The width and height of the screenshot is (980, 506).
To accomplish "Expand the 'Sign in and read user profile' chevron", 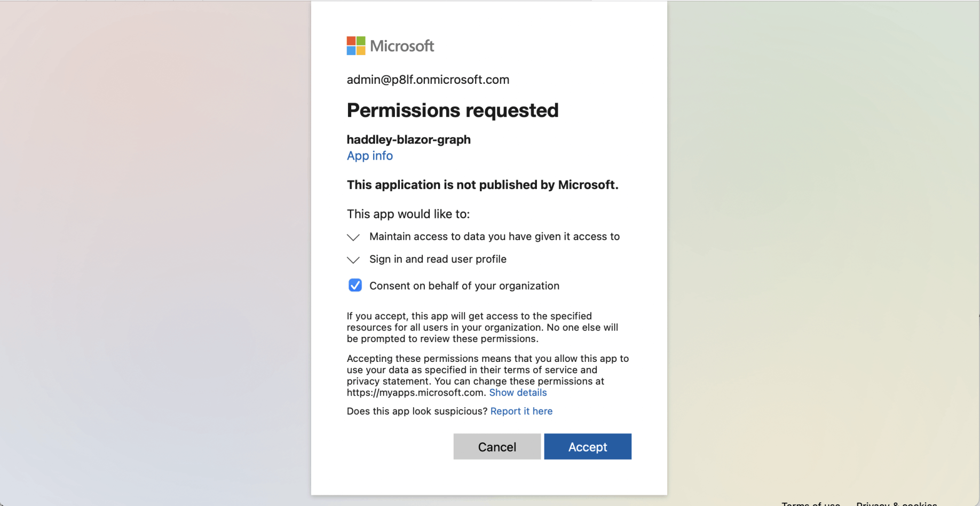I will [x=353, y=260].
